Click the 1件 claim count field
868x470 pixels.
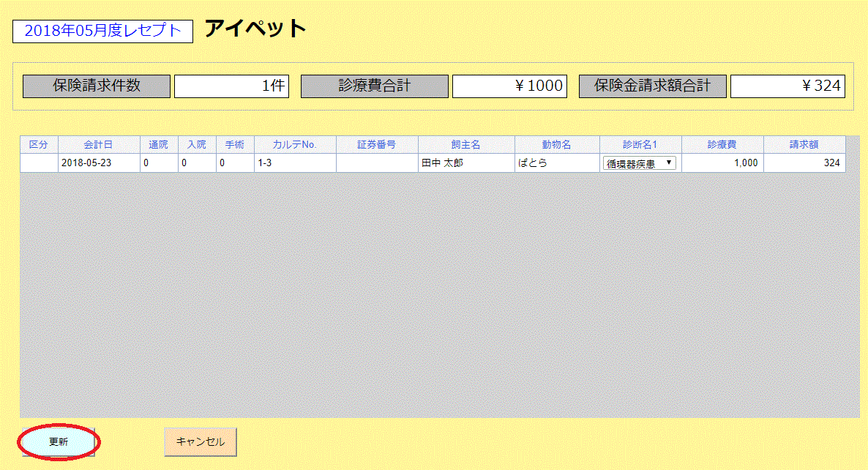(231, 86)
